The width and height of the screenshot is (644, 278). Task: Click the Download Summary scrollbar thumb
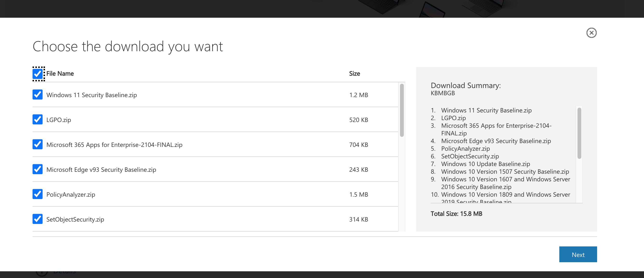point(579,133)
